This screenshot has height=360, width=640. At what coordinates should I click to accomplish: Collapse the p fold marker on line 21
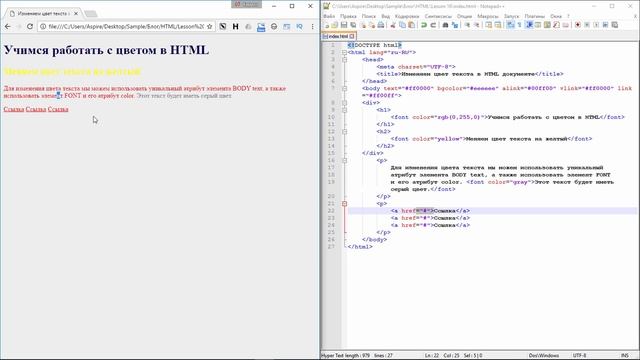(x=344, y=203)
